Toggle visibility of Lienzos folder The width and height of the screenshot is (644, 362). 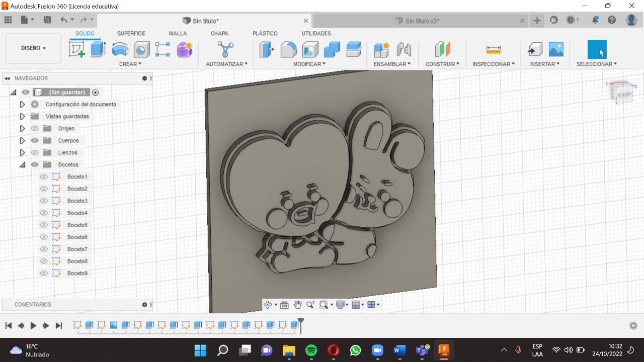coord(35,153)
